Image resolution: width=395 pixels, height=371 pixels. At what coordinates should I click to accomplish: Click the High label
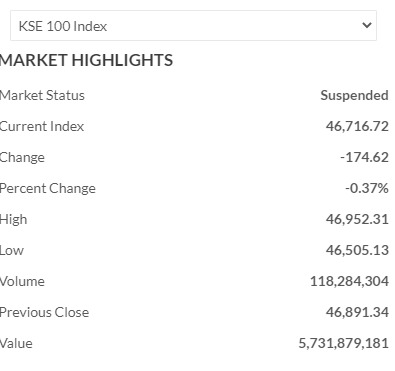click(13, 220)
